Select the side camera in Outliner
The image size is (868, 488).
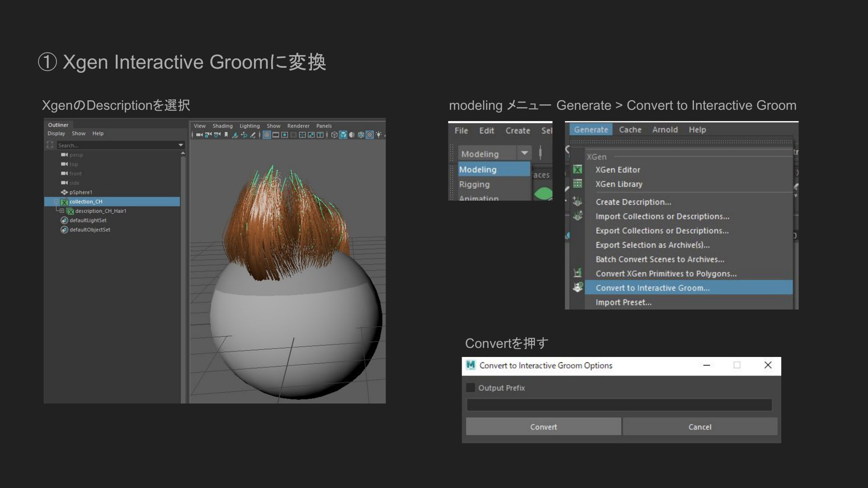point(74,183)
